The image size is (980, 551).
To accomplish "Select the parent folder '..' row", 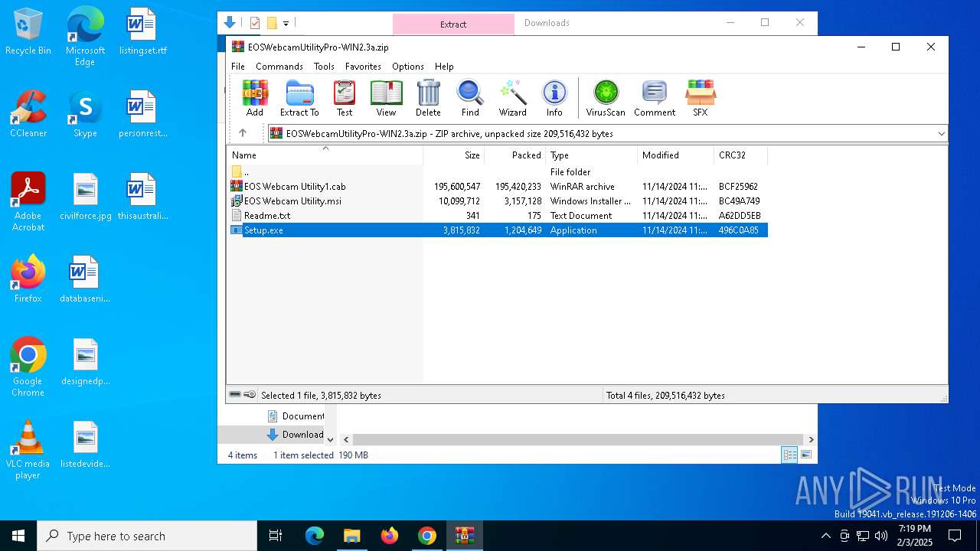I will point(498,172).
